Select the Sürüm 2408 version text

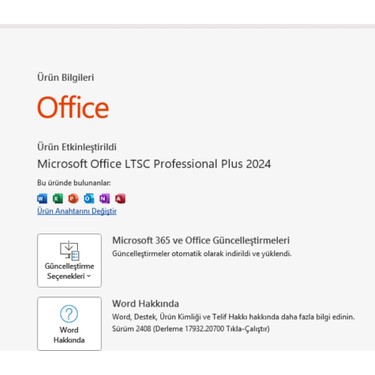click(191, 329)
